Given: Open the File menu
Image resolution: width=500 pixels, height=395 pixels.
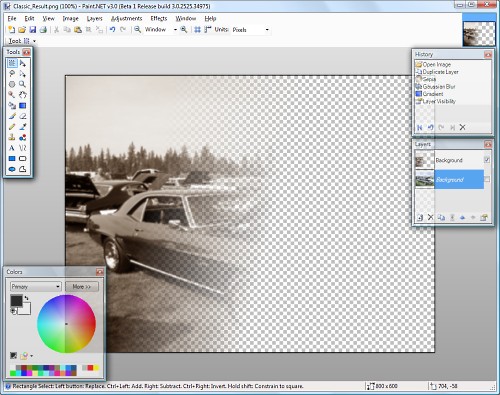Looking at the screenshot, I should point(12,18).
